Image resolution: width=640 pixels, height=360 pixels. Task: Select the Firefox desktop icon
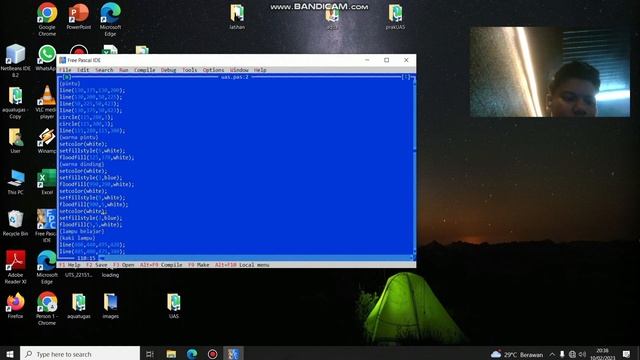coord(15,305)
